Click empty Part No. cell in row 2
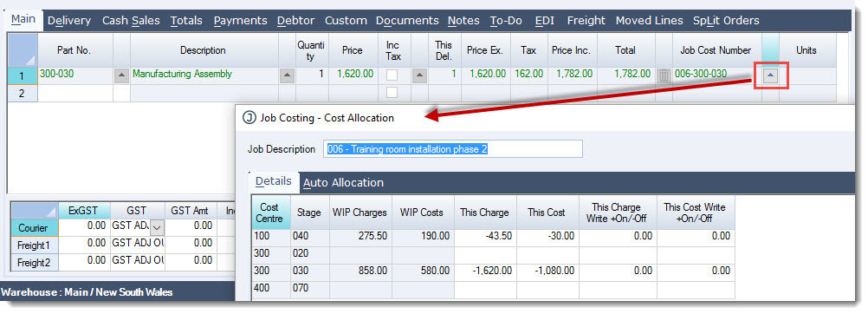Viewport: 868px width, 314px height. coord(75,94)
